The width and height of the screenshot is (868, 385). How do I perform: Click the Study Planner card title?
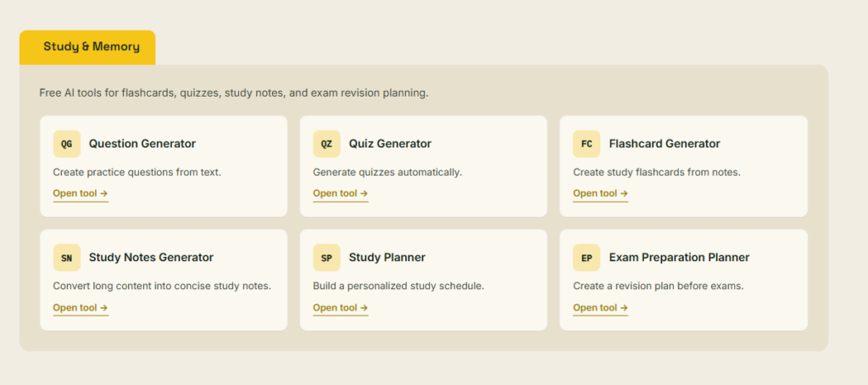pos(387,258)
